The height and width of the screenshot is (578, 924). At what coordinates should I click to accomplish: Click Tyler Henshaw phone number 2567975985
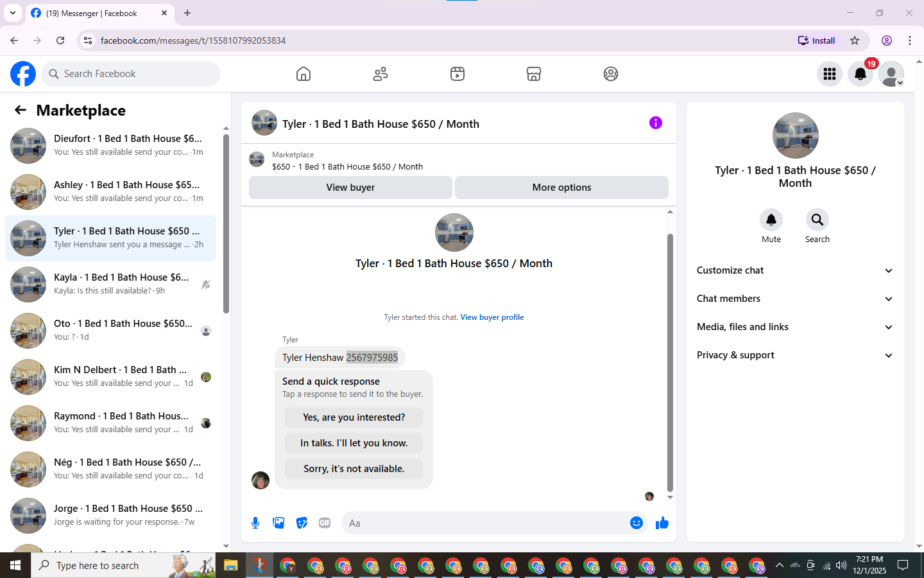pos(372,358)
